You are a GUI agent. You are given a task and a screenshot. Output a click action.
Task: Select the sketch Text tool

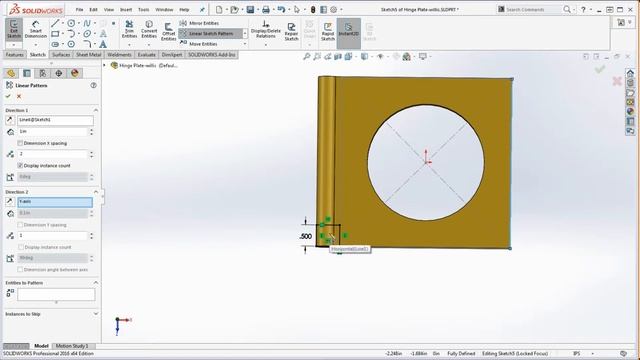coord(103,44)
